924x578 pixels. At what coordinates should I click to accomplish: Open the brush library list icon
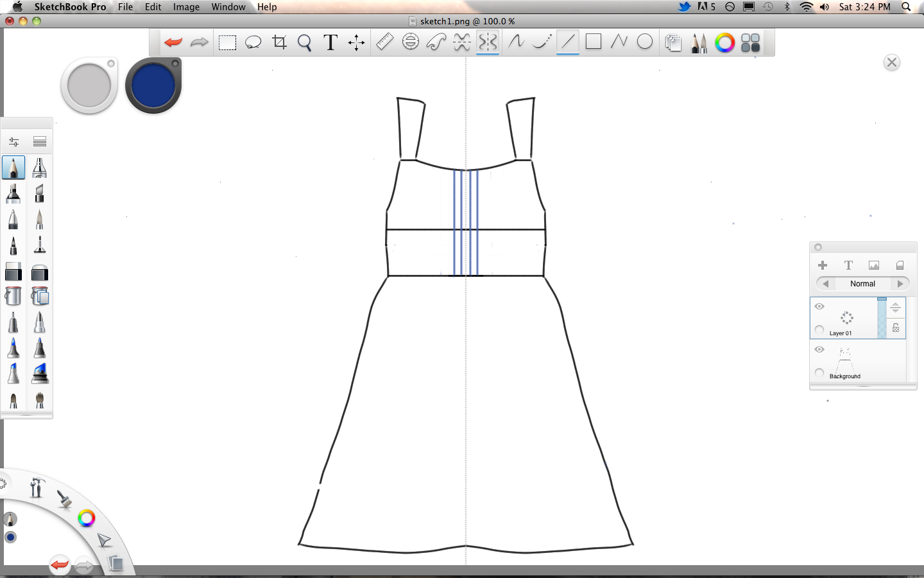coord(40,141)
